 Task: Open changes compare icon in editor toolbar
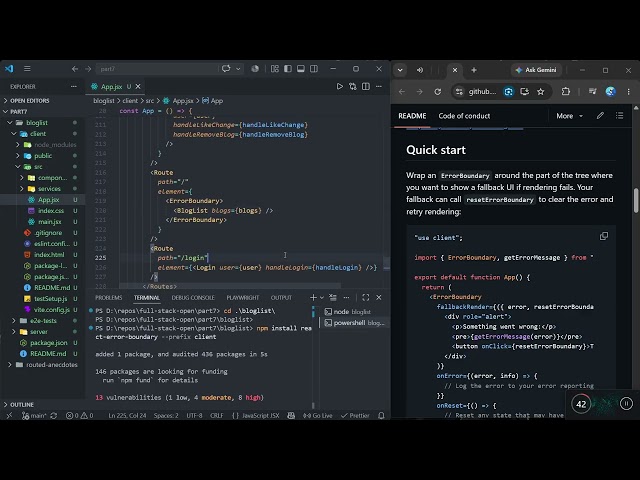click(353, 87)
